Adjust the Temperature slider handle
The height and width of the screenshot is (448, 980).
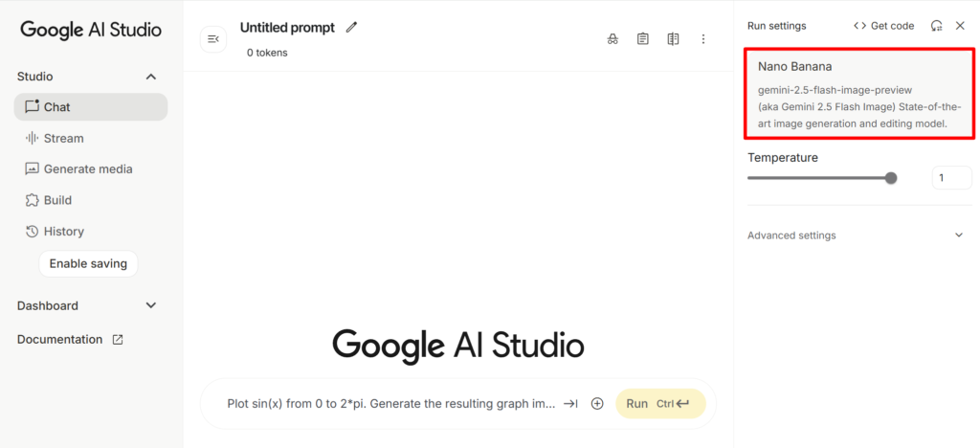(x=891, y=178)
